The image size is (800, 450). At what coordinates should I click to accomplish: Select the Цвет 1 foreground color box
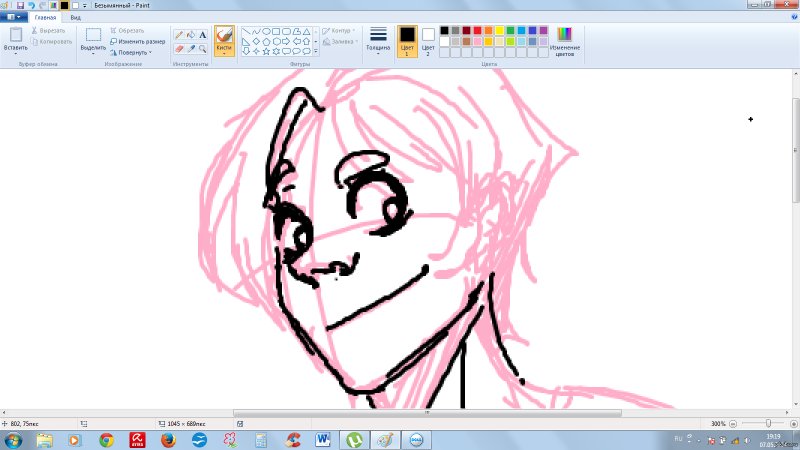point(407,40)
